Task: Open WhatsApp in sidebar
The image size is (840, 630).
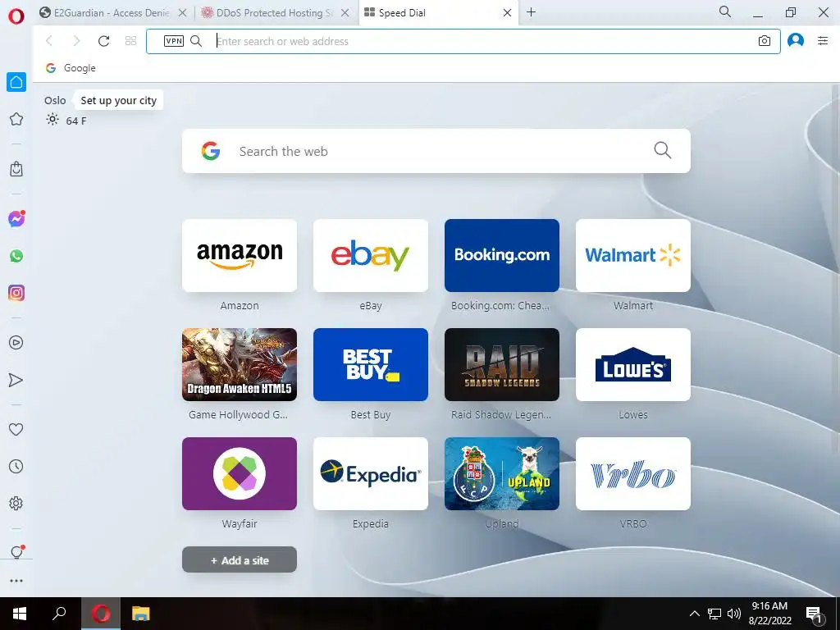Action: pyautogui.click(x=16, y=256)
